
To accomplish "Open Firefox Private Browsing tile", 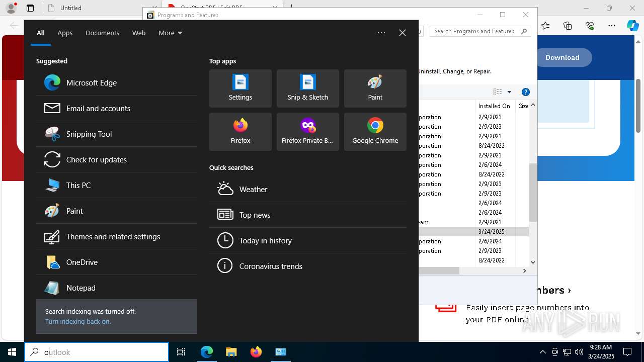I will pos(308,132).
